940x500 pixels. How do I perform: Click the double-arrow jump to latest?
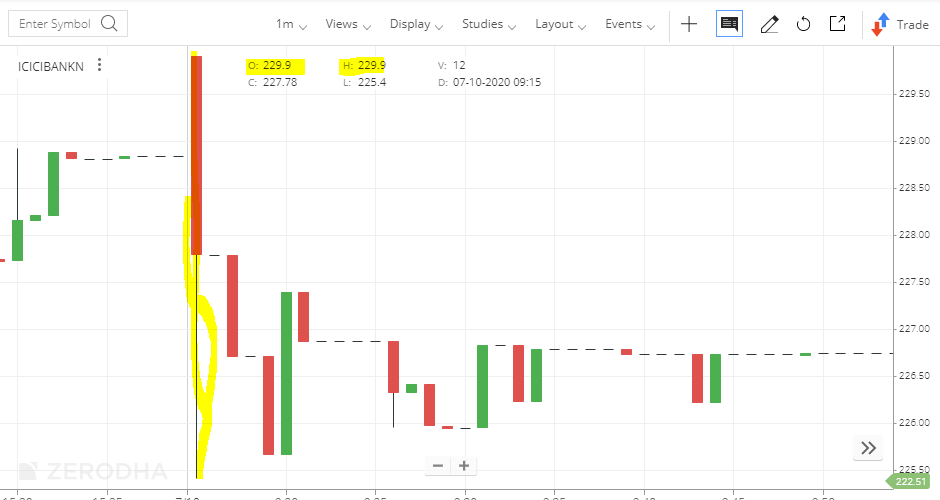tap(868, 448)
